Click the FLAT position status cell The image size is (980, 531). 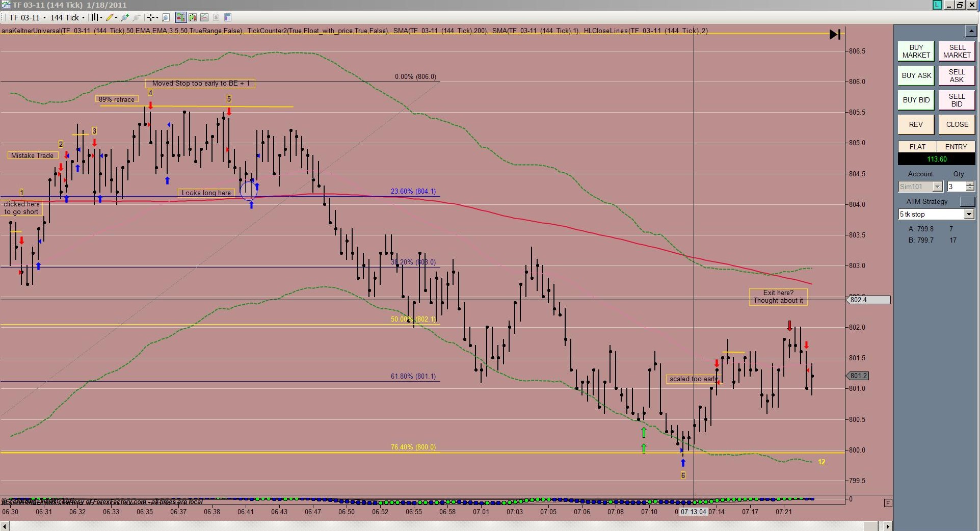point(917,147)
